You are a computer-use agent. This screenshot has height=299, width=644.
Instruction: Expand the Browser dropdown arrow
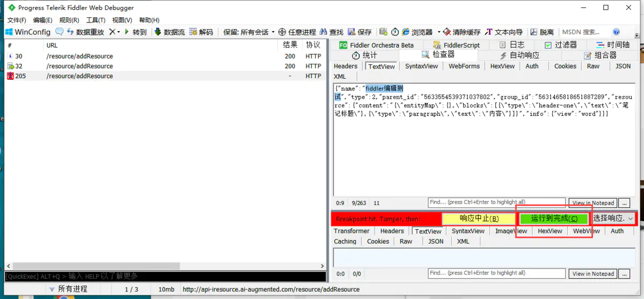coord(438,32)
